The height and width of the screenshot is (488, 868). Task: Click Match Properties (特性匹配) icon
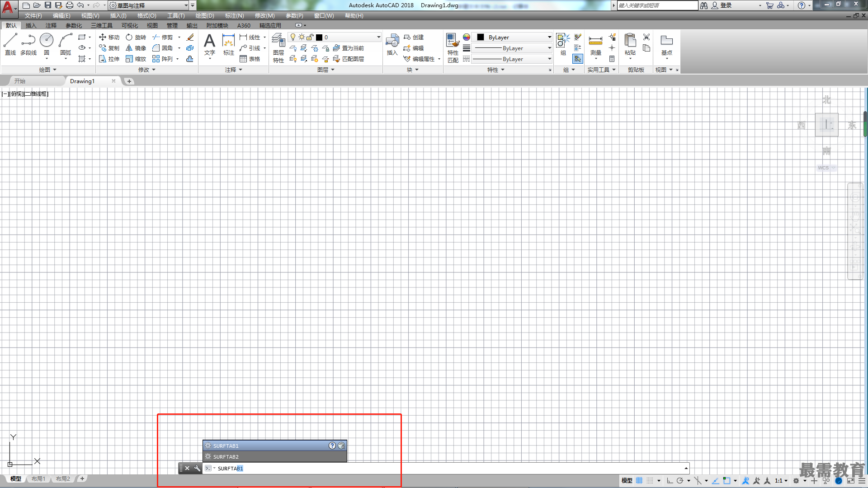coord(453,48)
